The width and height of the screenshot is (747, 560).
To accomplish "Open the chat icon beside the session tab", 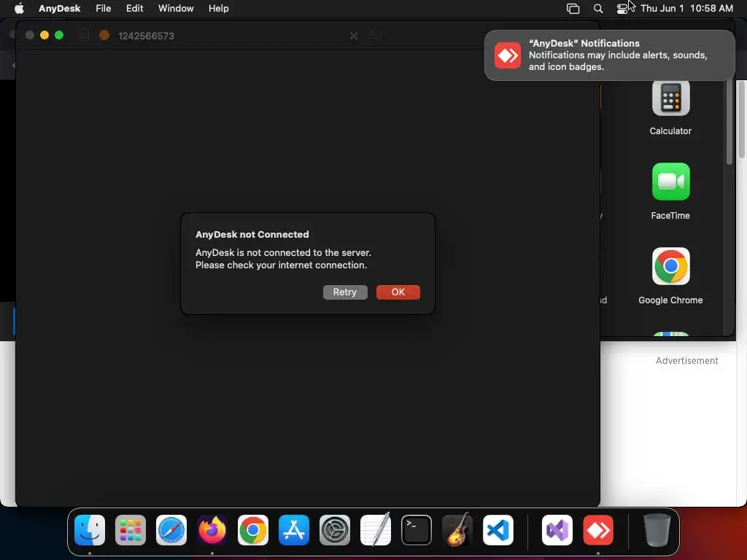I will click(x=376, y=35).
